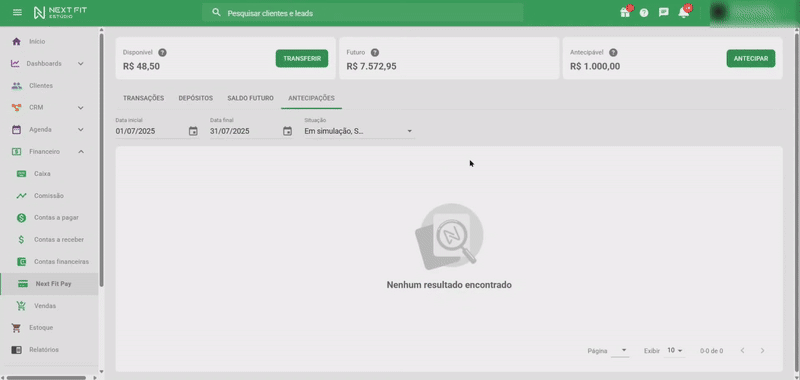Switch to the Saldo Futuro tab

251,98
